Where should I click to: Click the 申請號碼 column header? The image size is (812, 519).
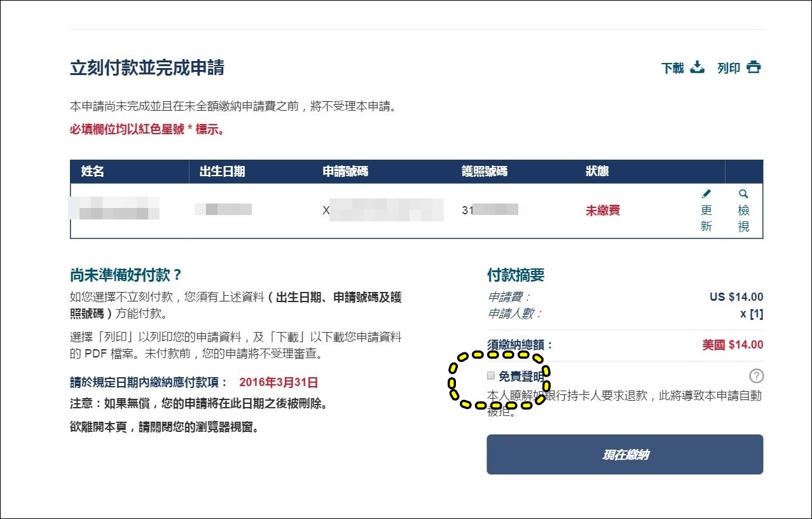tap(345, 172)
